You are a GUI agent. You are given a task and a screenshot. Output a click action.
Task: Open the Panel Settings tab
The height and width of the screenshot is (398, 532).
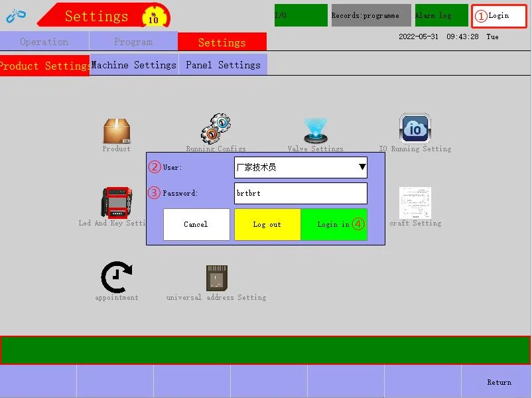click(223, 65)
